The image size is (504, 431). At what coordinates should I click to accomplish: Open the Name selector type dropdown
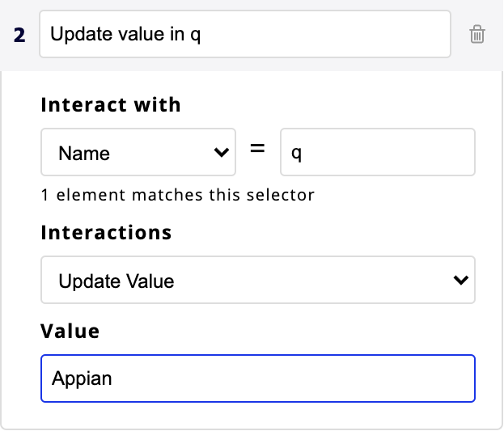click(138, 152)
